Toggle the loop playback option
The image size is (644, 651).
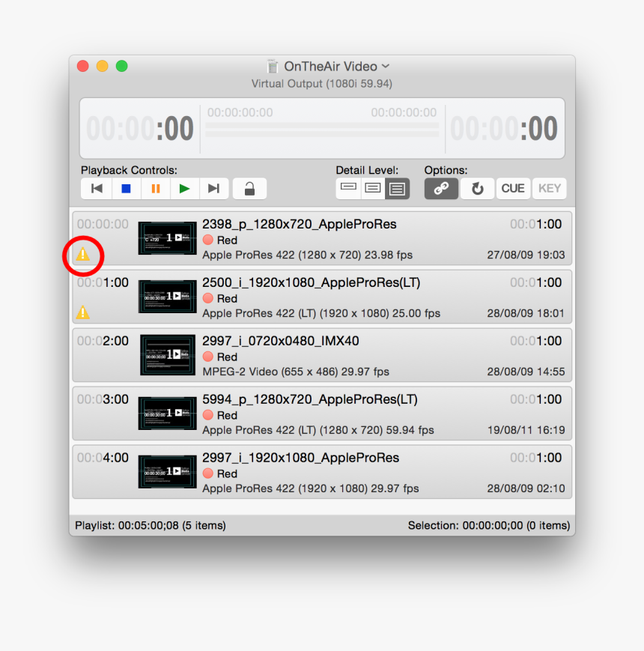click(x=477, y=189)
